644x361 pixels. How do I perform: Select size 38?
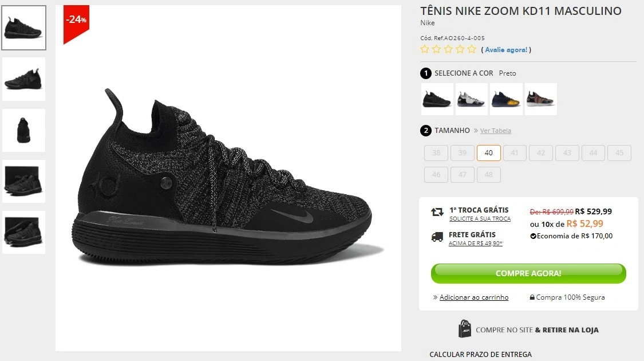[x=436, y=153]
